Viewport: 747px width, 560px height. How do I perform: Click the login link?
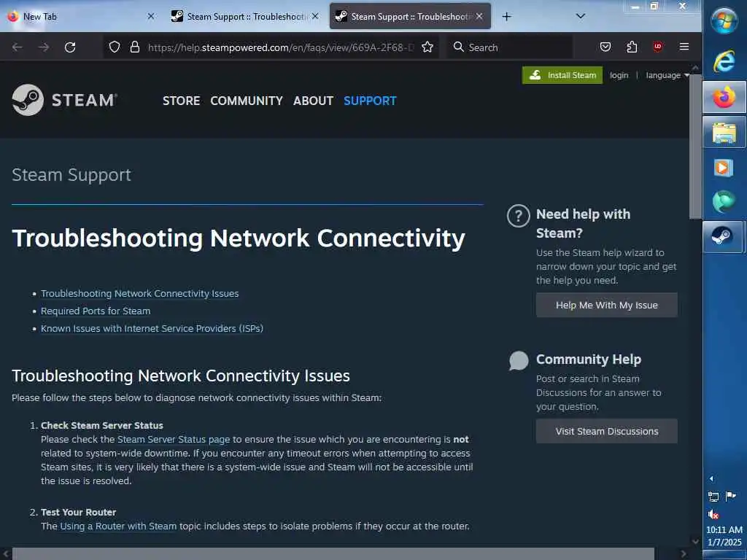(619, 75)
